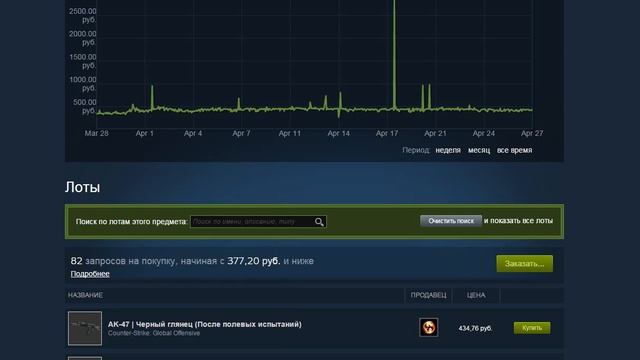Click the 'Counter-Strike: Global Offensive' game label
The width and height of the screenshot is (640, 360).
[154, 333]
